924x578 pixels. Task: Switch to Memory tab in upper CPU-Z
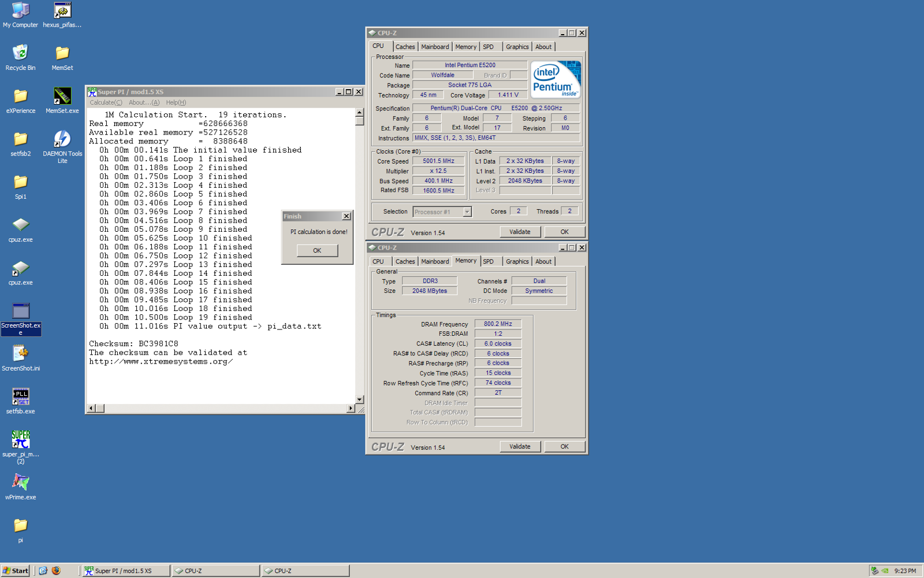465,47
